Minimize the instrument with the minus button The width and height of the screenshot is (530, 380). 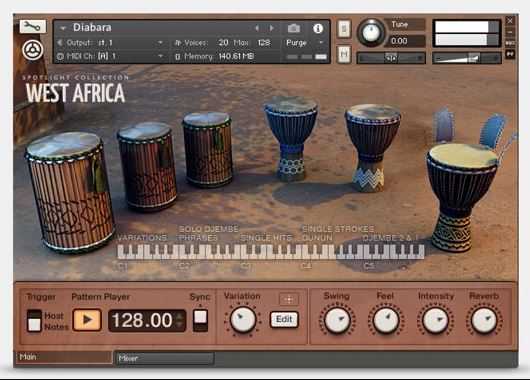coord(510,32)
